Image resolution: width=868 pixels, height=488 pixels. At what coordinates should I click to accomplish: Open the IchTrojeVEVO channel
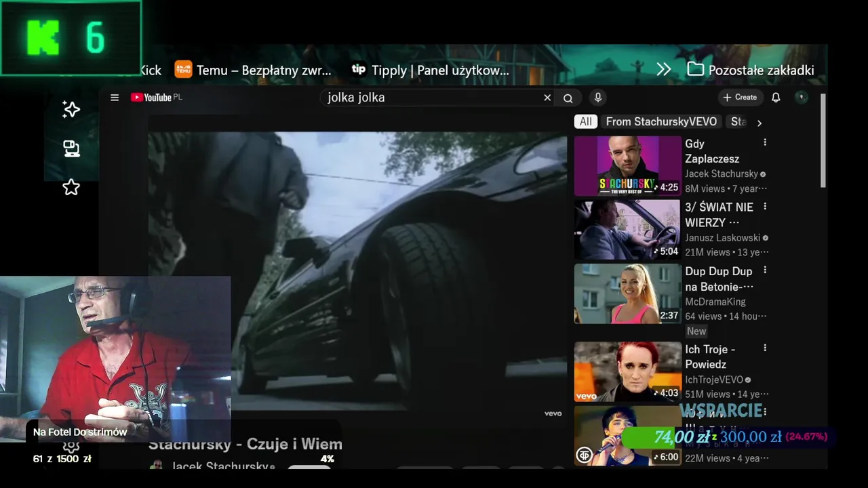click(713, 380)
